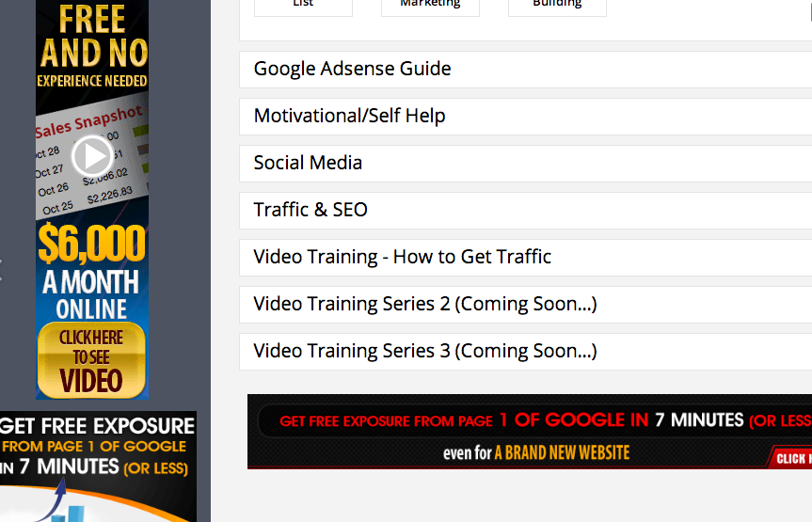The width and height of the screenshot is (812, 522).
Task: Expand the Motivational/Self Help section
Action: pos(525,116)
